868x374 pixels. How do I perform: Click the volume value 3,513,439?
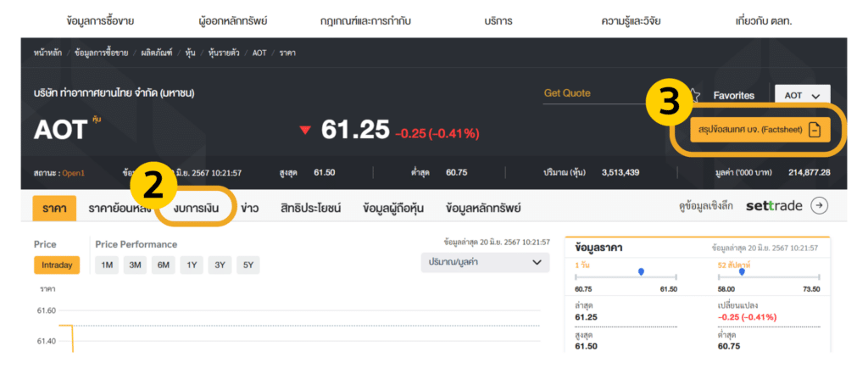620,172
